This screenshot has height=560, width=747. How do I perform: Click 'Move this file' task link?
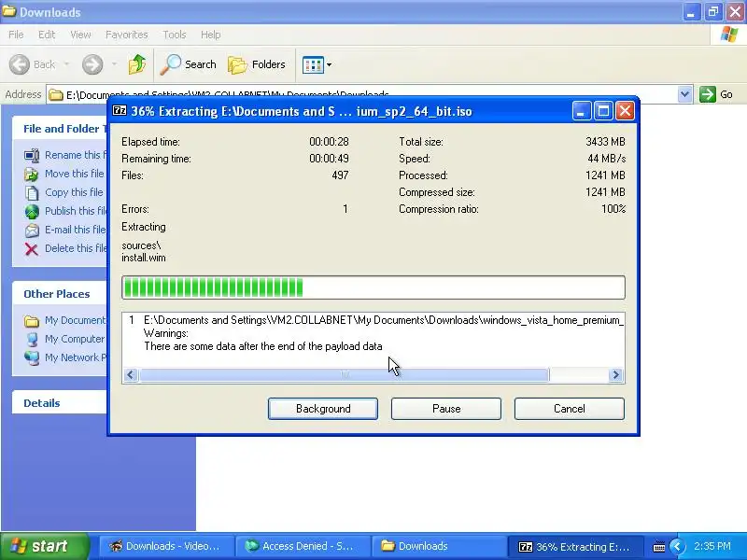[x=76, y=174]
